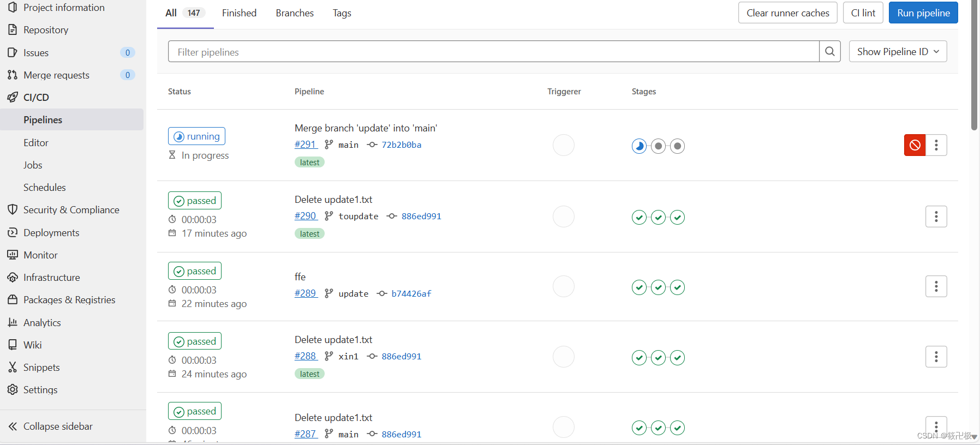Viewport: 980px width, 445px height.
Task: Click second passed stage icon of #290
Action: click(x=659, y=218)
